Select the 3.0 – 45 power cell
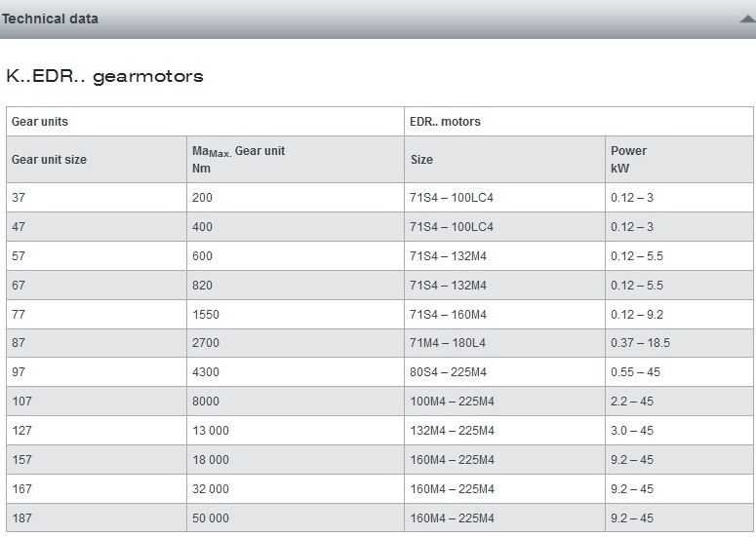The image size is (756, 537). tap(679, 431)
